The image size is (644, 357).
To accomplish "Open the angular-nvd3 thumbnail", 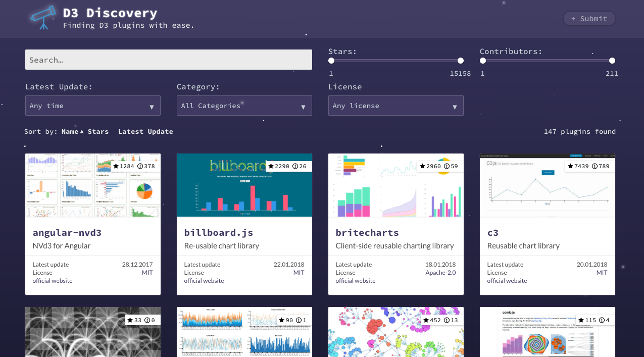I will click(93, 185).
